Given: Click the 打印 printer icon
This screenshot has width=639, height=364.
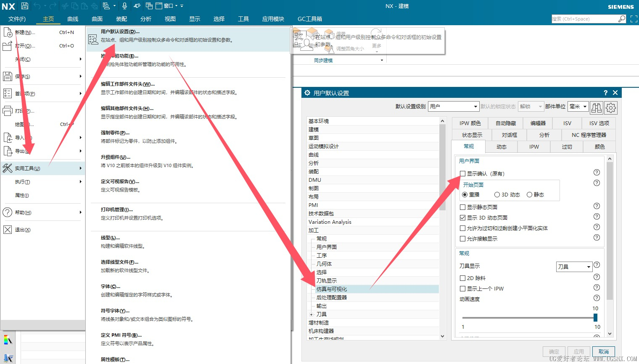Looking at the screenshot, I should point(8,111).
